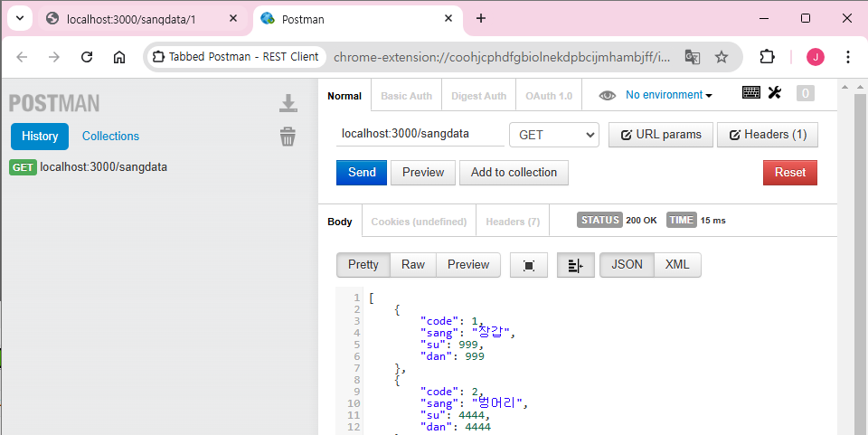This screenshot has width=868, height=435.
Task: Switch response view to Pretty
Action: [363, 265]
